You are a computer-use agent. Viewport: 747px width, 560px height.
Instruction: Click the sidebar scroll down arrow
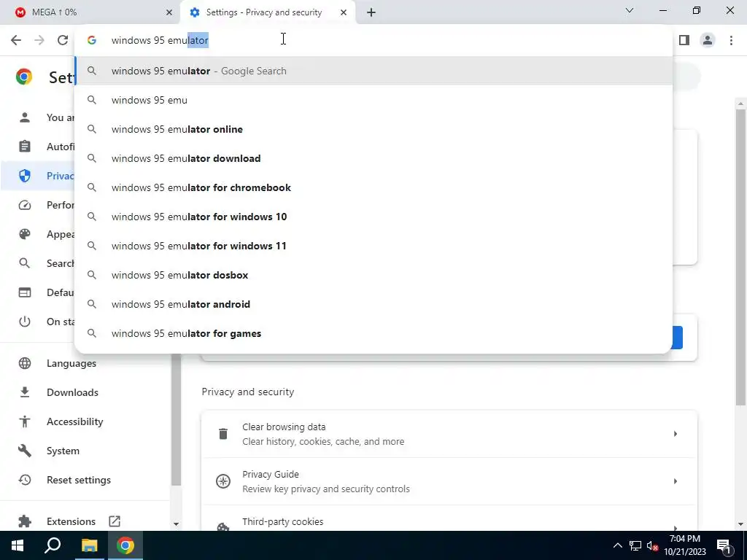click(176, 524)
